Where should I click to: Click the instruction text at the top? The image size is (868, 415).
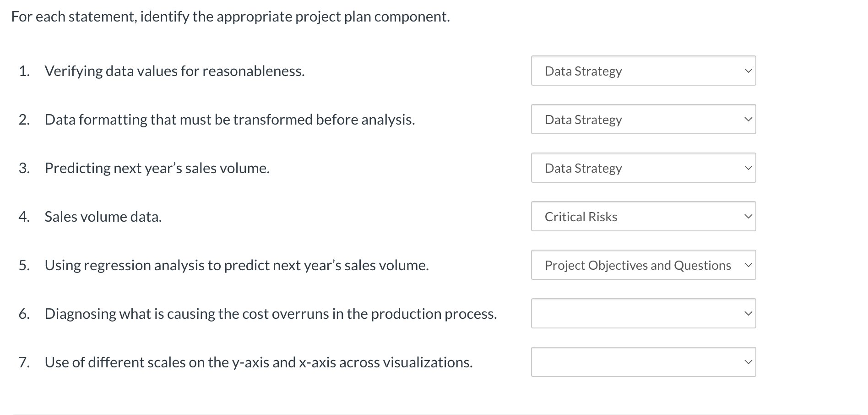pyautogui.click(x=229, y=16)
